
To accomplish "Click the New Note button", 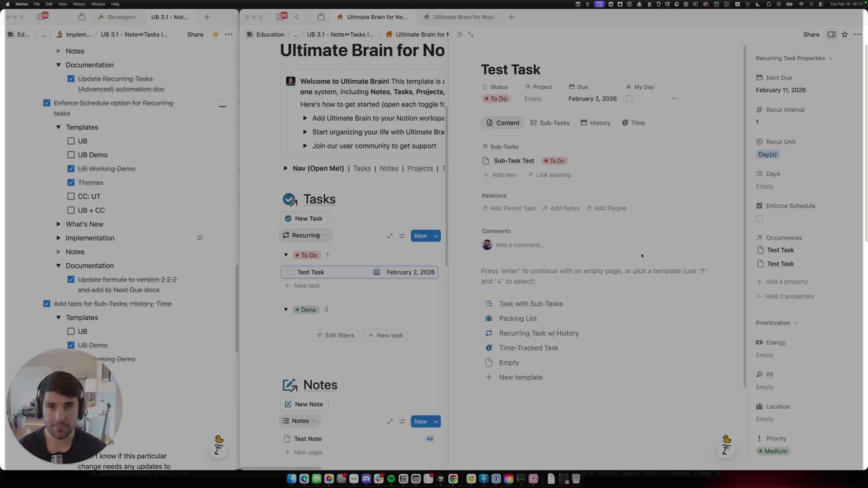I will coord(302,404).
